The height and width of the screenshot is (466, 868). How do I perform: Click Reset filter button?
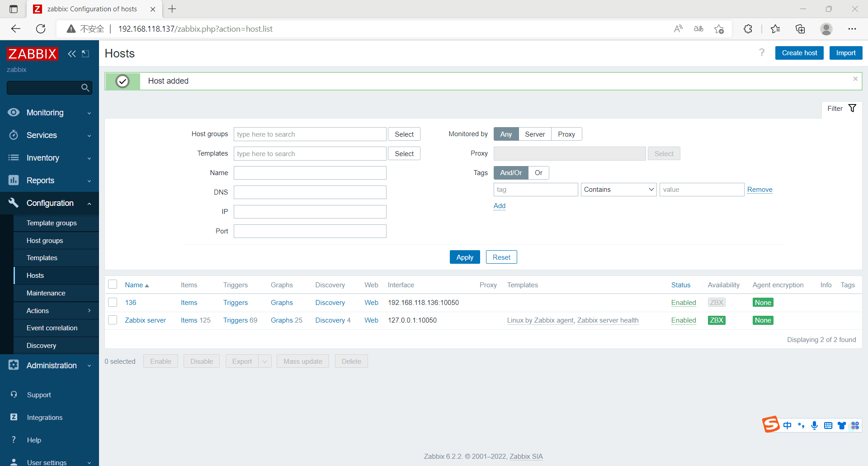501,257
